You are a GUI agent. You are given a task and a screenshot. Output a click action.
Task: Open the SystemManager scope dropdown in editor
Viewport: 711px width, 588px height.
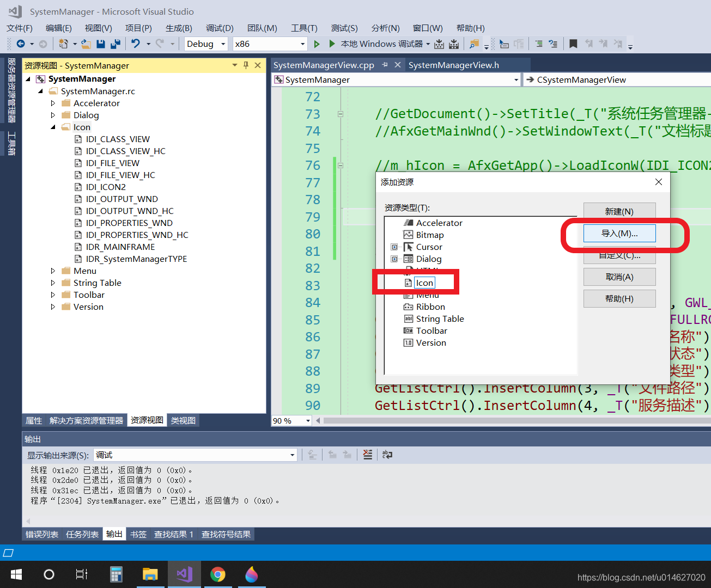point(396,80)
